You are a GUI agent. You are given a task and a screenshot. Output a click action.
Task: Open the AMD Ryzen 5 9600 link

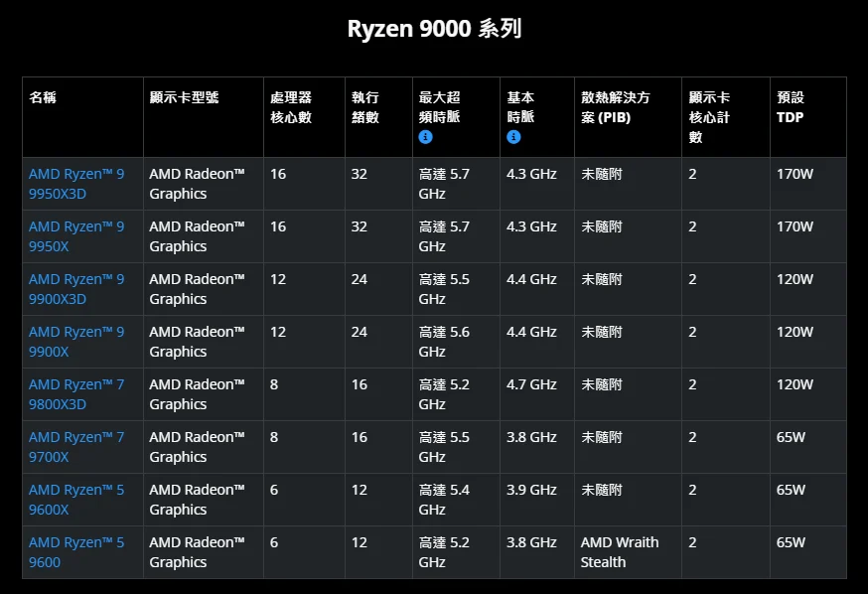76,552
